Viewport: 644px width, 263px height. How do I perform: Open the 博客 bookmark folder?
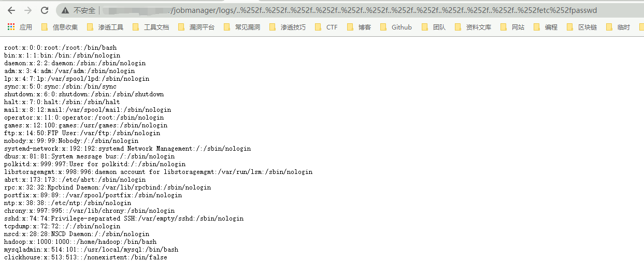(359, 27)
